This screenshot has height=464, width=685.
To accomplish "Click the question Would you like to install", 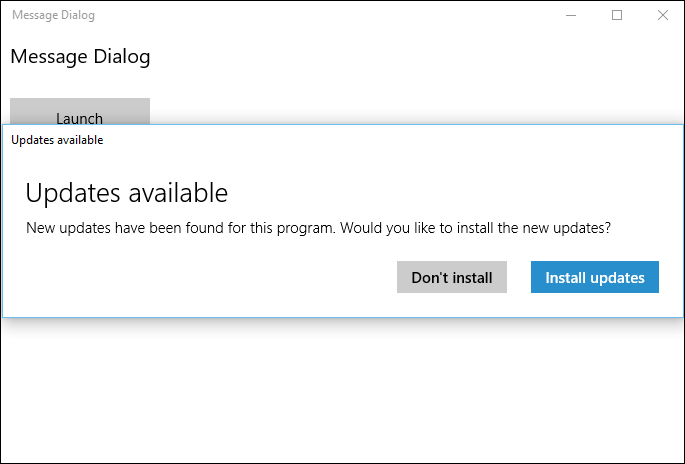I will tap(475, 228).
